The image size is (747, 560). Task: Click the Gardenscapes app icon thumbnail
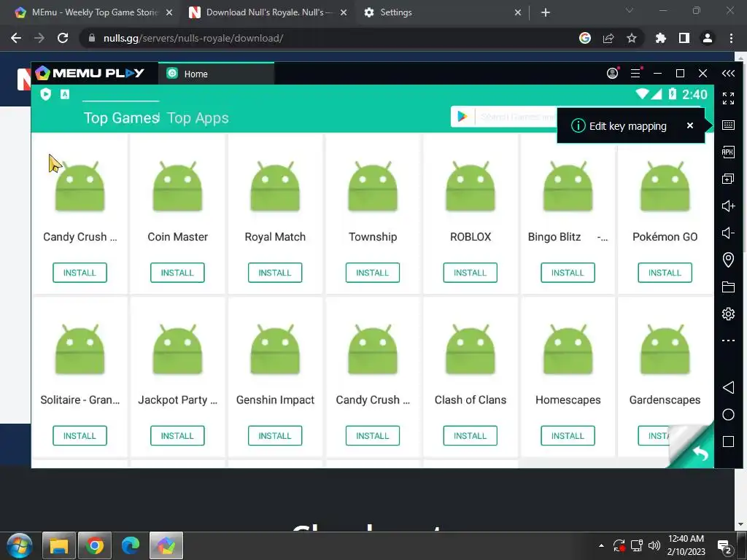click(665, 349)
